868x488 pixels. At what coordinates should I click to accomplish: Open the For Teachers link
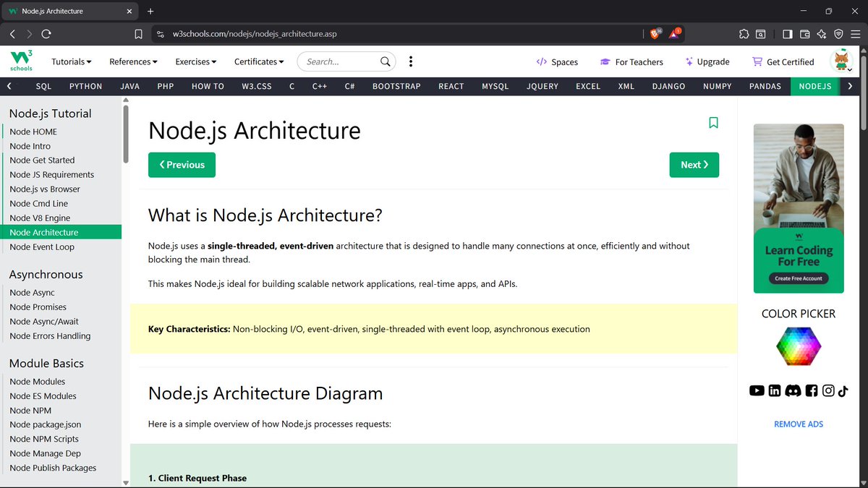coord(631,62)
